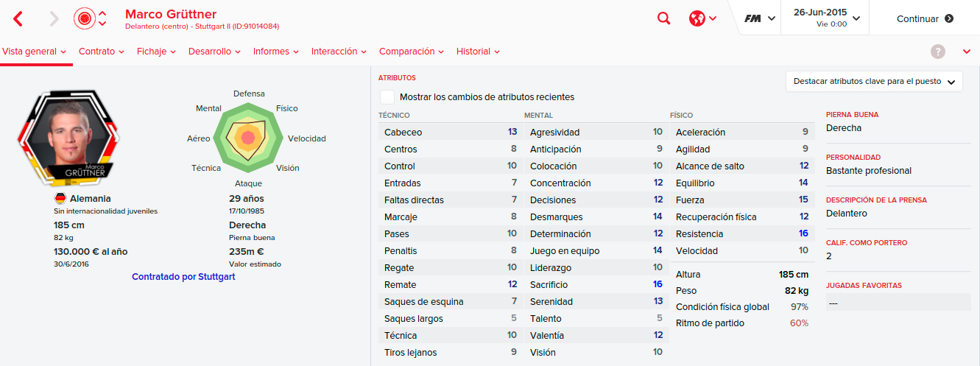This screenshot has height=366, width=980.
Task: Go back with the red left arrow
Action: click(x=18, y=19)
